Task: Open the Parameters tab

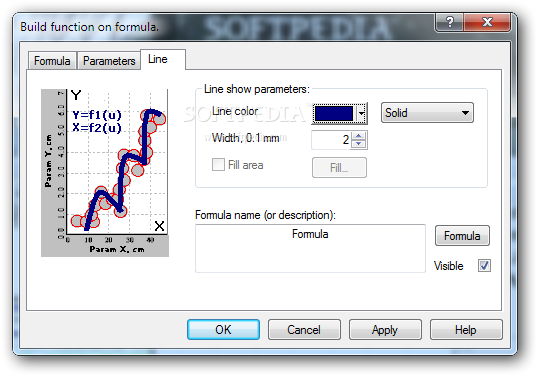Action: [x=109, y=61]
